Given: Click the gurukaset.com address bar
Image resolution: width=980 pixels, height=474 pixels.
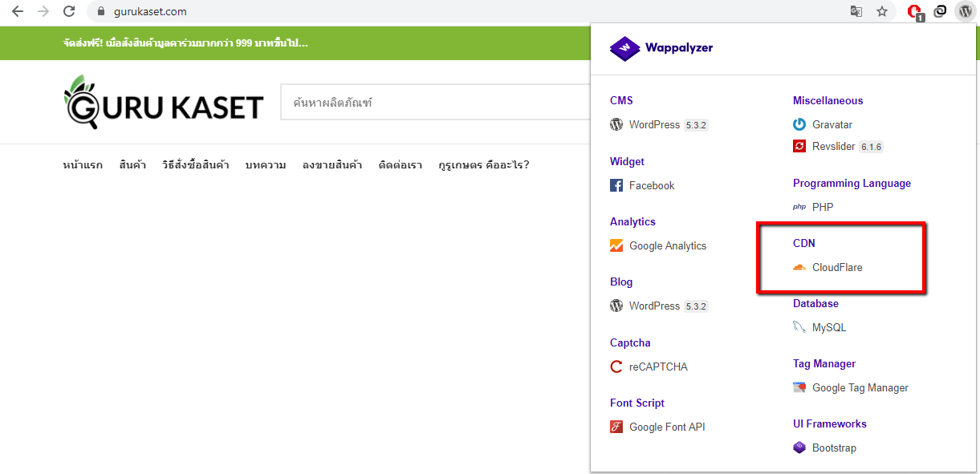Looking at the screenshot, I should pyautogui.click(x=466, y=12).
